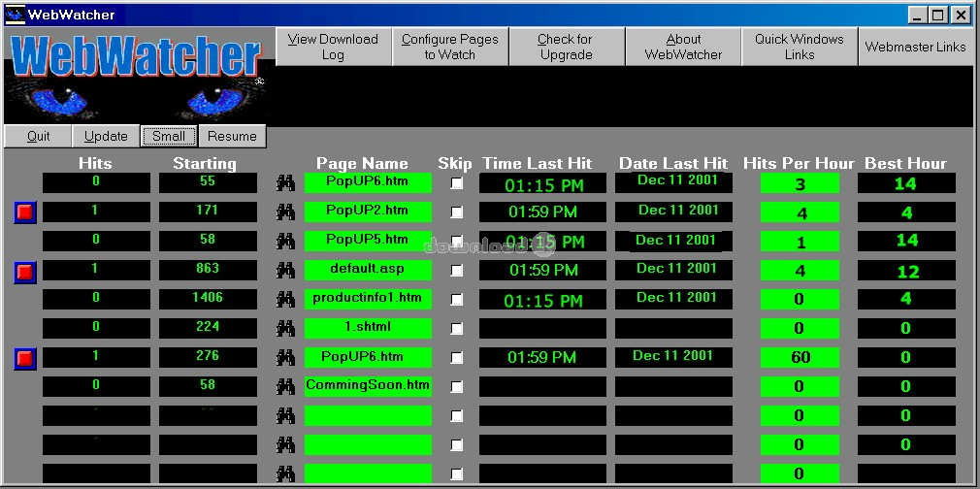
Task: Click Starting value 224
Action: (x=208, y=328)
